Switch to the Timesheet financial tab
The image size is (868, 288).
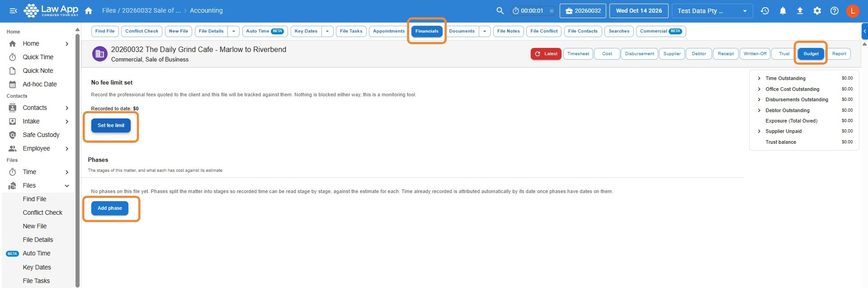click(x=578, y=54)
